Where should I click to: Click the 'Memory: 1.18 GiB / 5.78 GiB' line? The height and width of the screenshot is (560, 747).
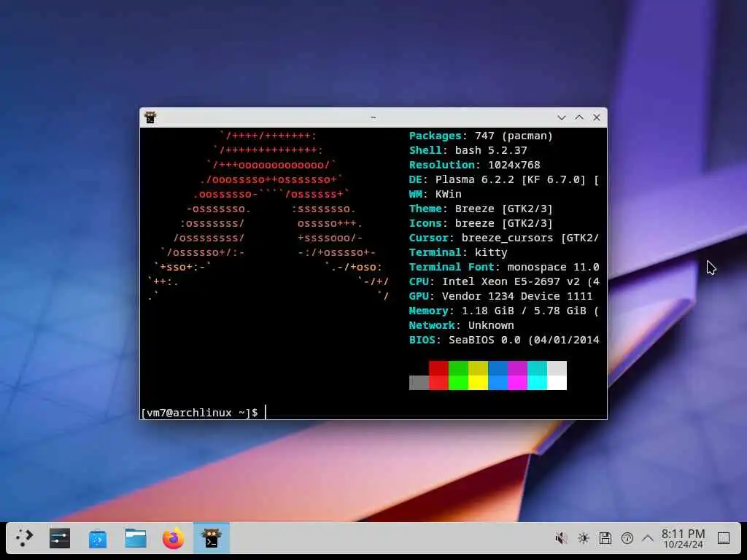tap(503, 311)
